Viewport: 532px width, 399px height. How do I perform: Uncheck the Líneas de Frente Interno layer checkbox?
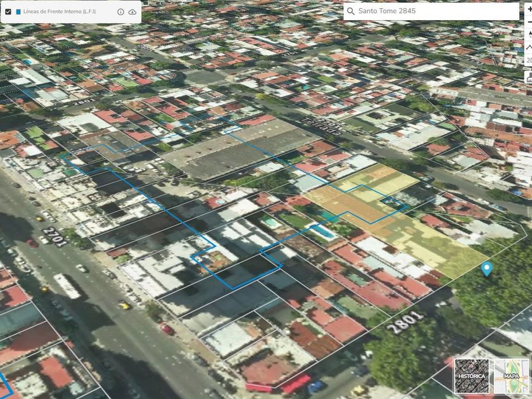[8, 11]
